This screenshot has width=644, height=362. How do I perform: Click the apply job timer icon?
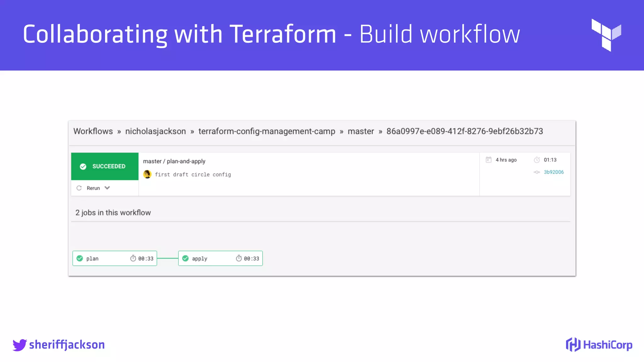(x=239, y=258)
